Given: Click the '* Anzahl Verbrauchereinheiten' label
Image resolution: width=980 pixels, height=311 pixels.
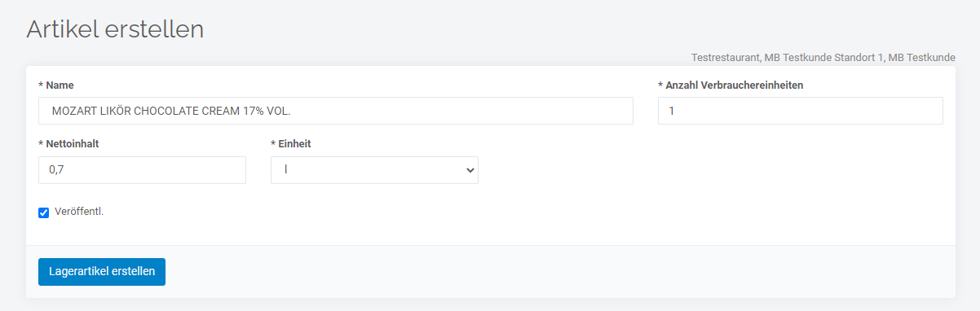Looking at the screenshot, I should pos(731,85).
